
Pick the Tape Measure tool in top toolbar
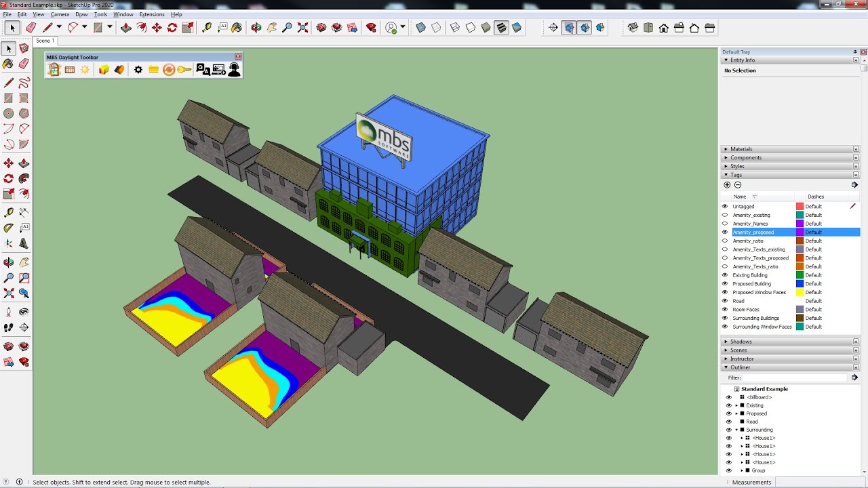coord(207,28)
